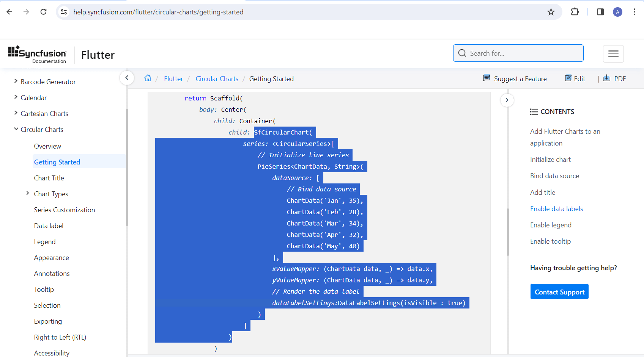Click the page's vertical scrollbar thumb
The height and width of the screenshot is (357, 644).
tap(508, 232)
